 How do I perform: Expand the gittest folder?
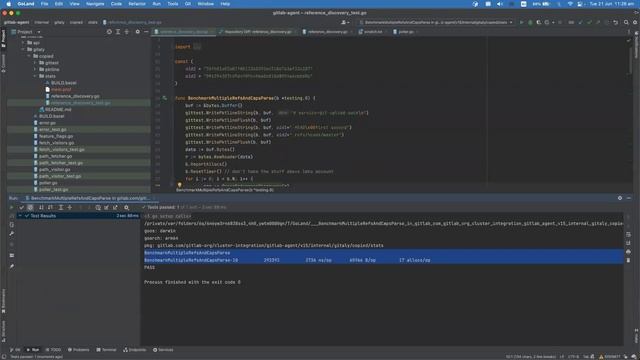(x=35, y=63)
